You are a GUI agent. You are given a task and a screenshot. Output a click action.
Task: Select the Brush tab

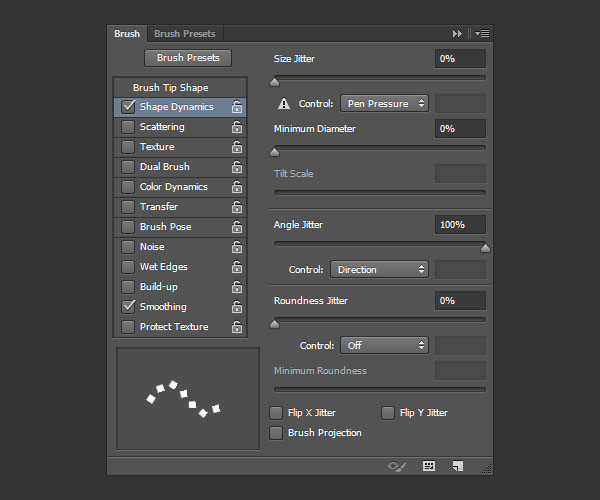point(127,34)
